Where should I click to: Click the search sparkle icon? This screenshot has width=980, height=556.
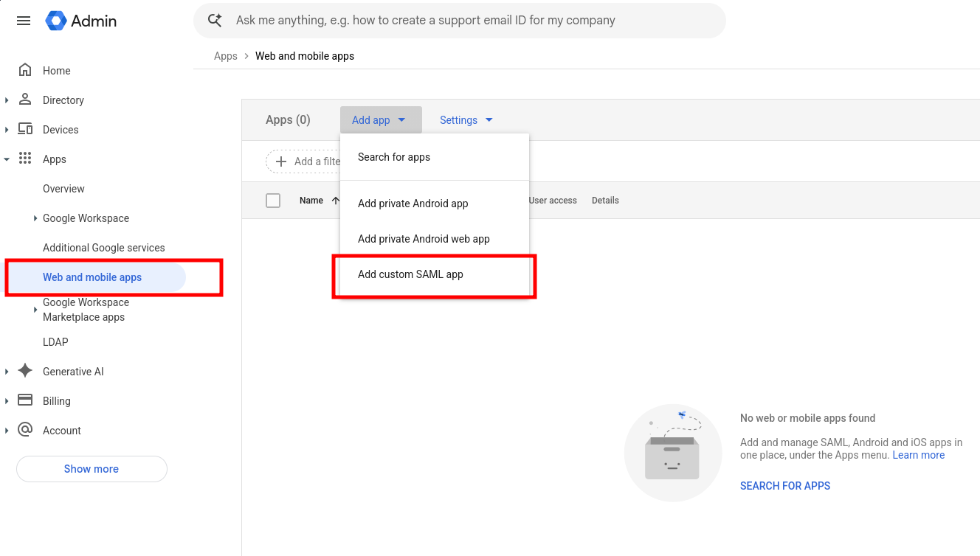tap(215, 21)
